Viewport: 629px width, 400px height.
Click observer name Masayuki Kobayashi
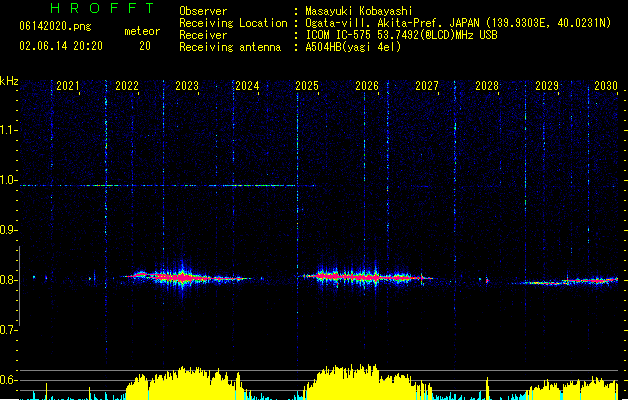(359, 11)
